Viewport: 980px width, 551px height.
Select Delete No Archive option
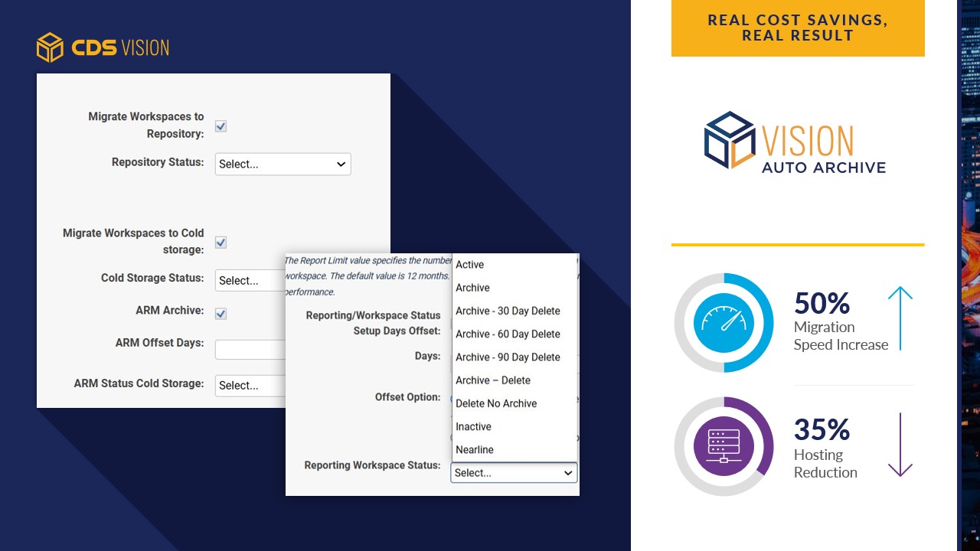point(514,403)
